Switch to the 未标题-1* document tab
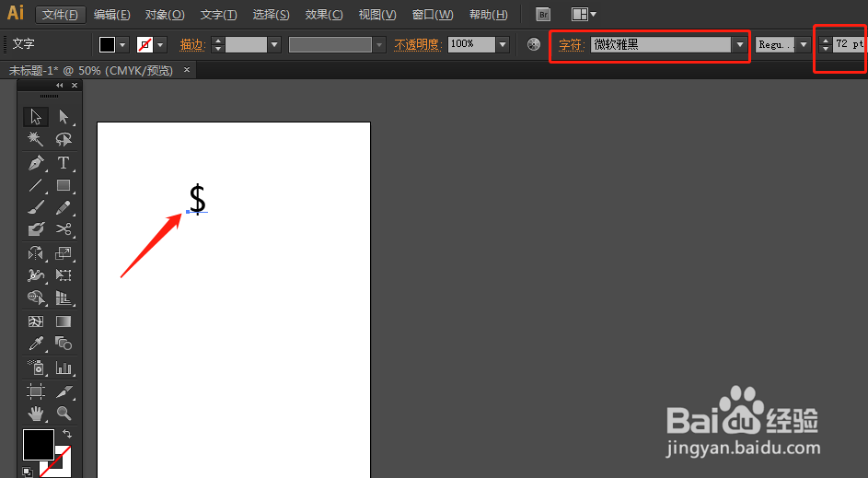Screen dimensions: 868x478 click(91, 71)
